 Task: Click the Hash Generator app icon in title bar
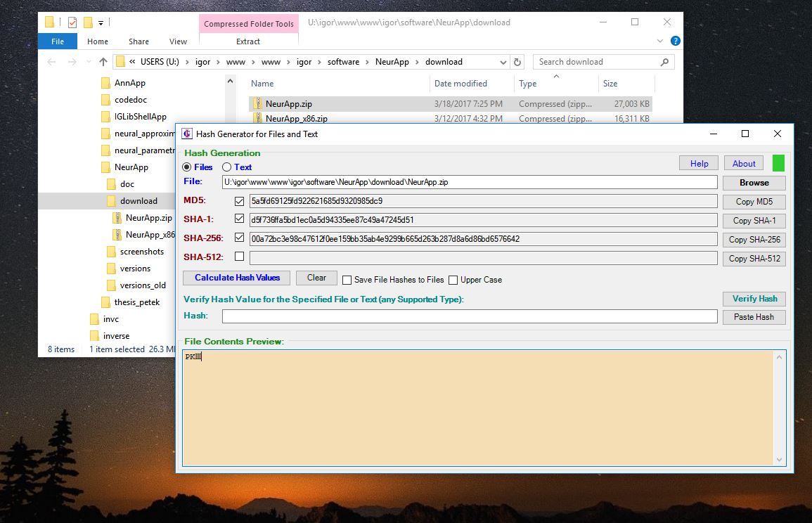coord(187,134)
